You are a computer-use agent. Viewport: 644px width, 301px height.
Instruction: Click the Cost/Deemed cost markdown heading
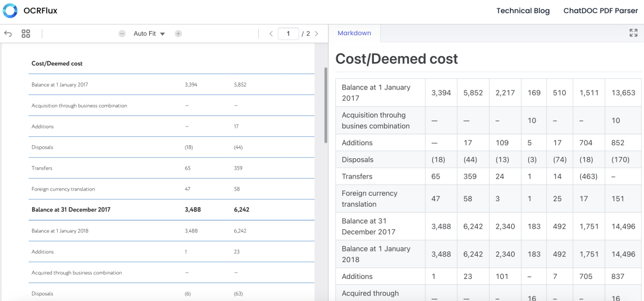(x=397, y=59)
